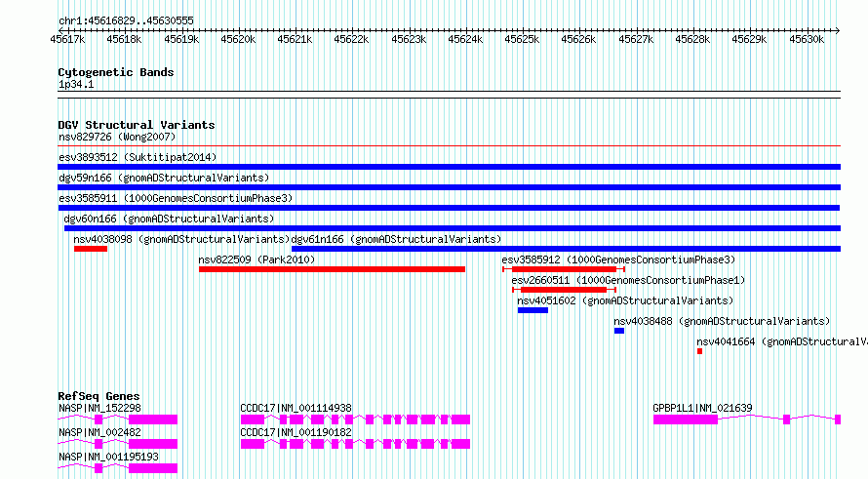Open the CCDC17|NM_001190182 transcript label
Screen dimensions: 868x479
click(x=296, y=432)
